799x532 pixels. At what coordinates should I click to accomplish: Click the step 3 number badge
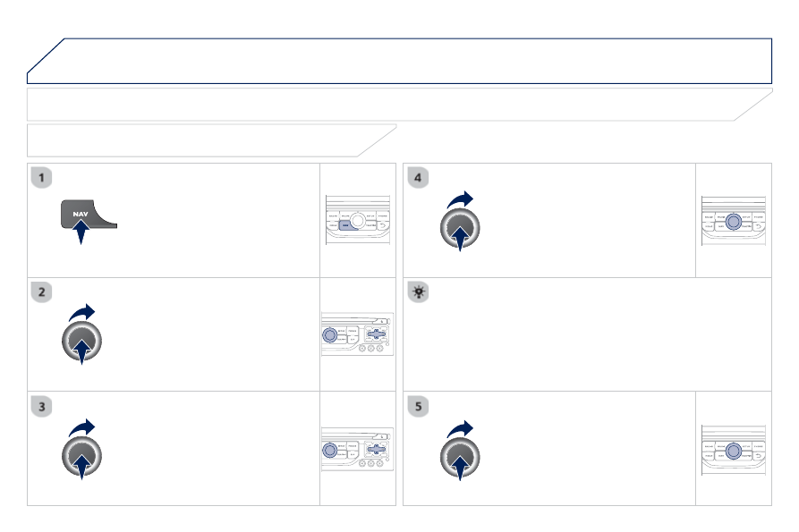coord(42,407)
